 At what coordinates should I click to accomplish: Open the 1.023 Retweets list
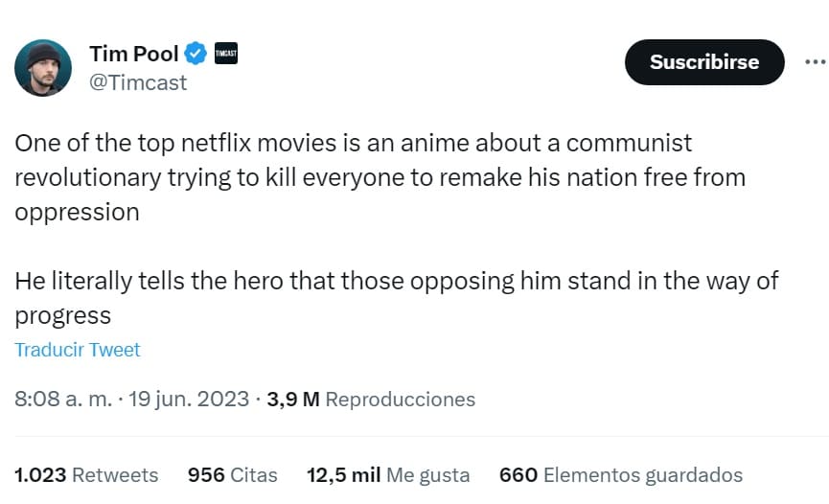[x=86, y=474]
